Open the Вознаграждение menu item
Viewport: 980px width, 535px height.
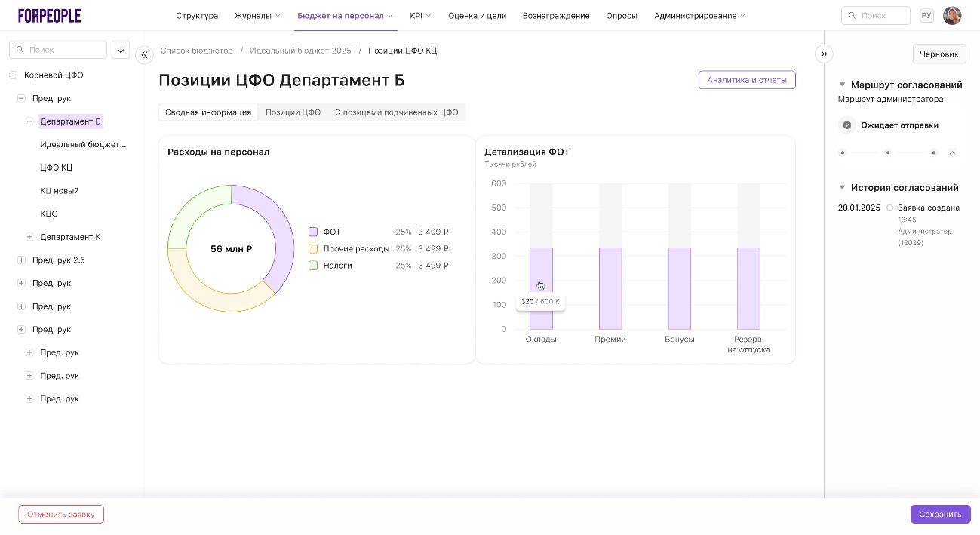[x=556, y=16]
